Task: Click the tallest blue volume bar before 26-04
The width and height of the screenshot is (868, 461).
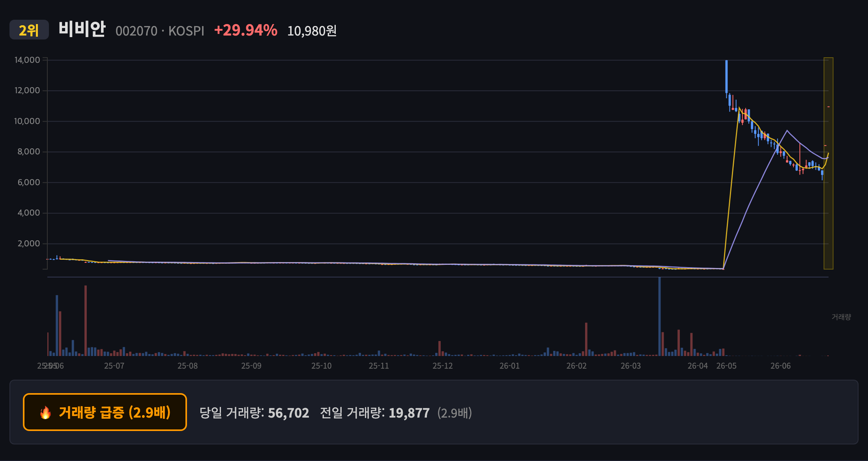Action: coord(659,317)
